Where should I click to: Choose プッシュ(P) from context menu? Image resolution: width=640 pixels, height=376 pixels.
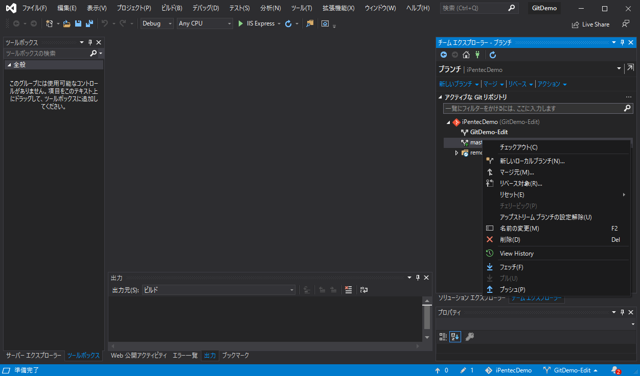(556, 289)
